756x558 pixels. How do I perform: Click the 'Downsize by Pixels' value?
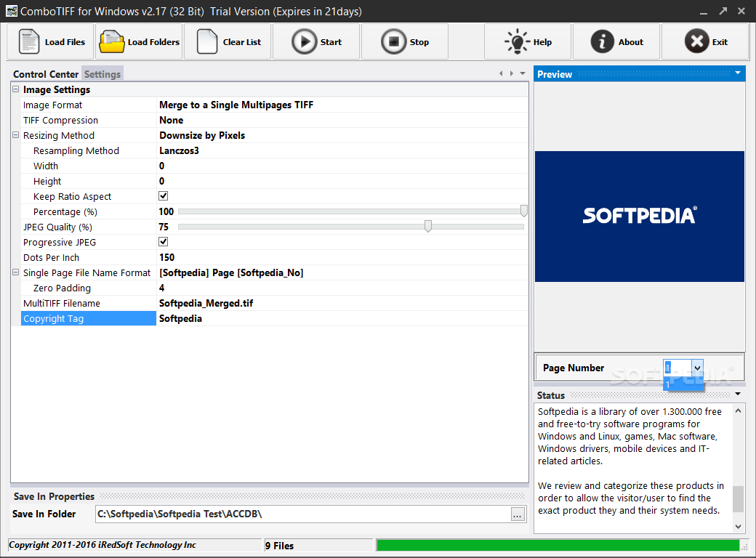202,135
